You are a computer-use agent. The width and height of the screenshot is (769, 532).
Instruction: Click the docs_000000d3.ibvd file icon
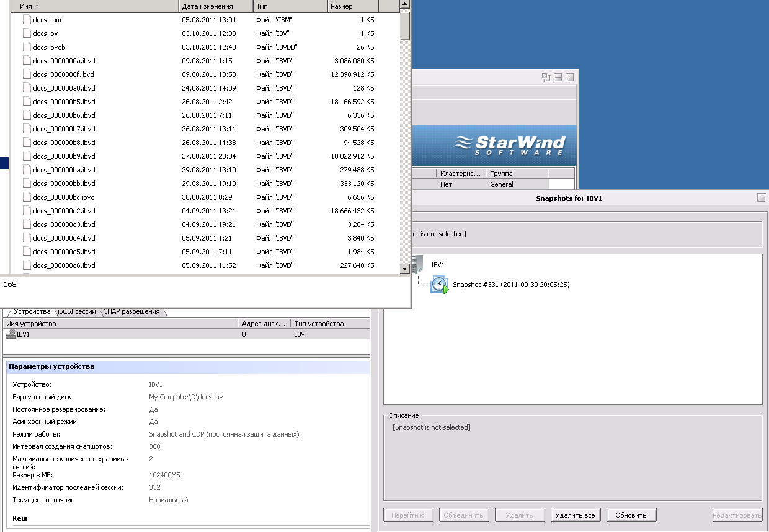pyautogui.click(x=27, y=224)
